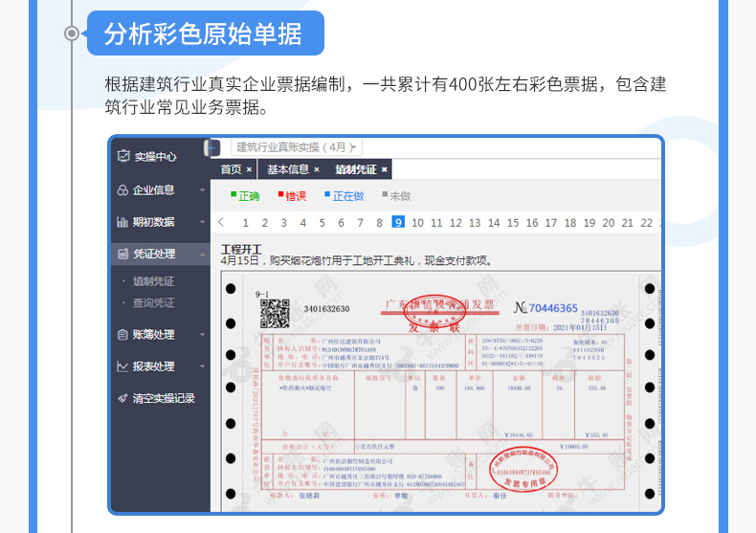Select 清空实操记录 in the sidebar
This screenshot has height=533, width=756.
coord(164,398)
